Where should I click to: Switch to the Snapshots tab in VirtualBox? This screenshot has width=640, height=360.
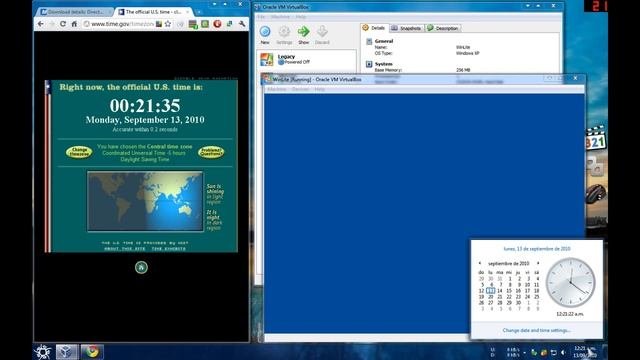coord(406,28)
